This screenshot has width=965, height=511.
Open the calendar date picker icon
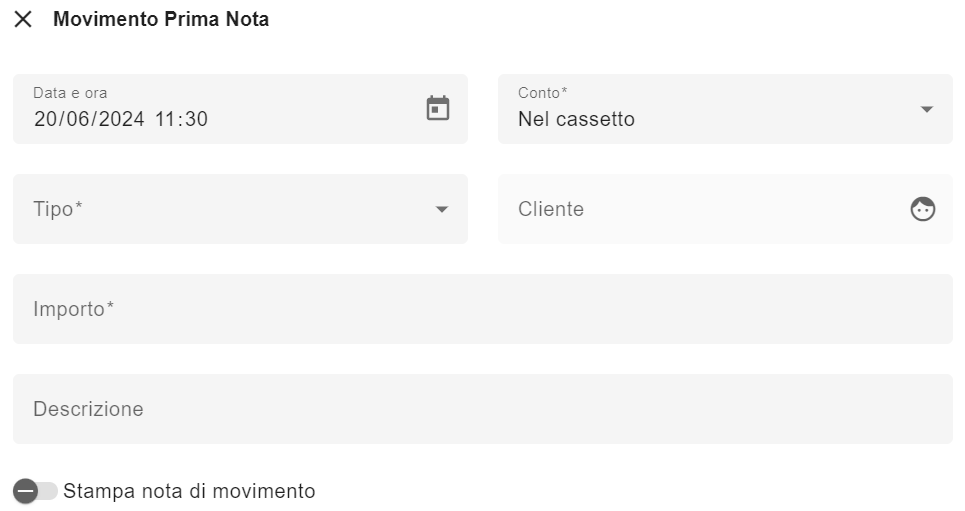(x=438, y=108)
